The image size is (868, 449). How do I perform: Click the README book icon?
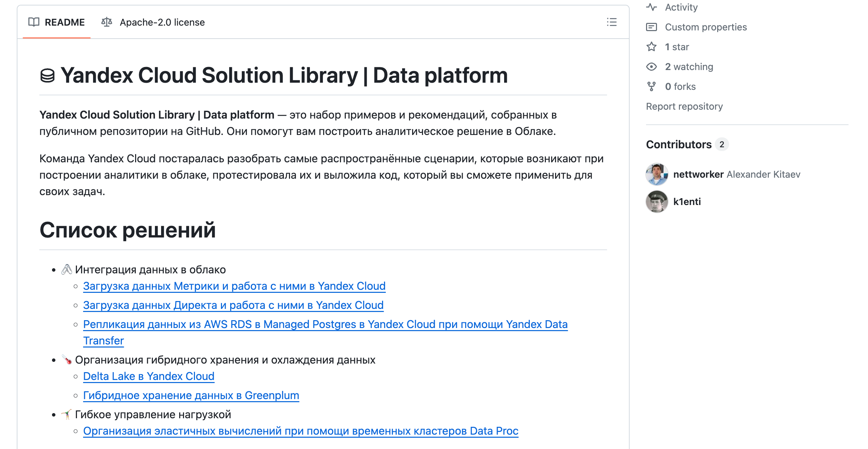pos(34,22)
